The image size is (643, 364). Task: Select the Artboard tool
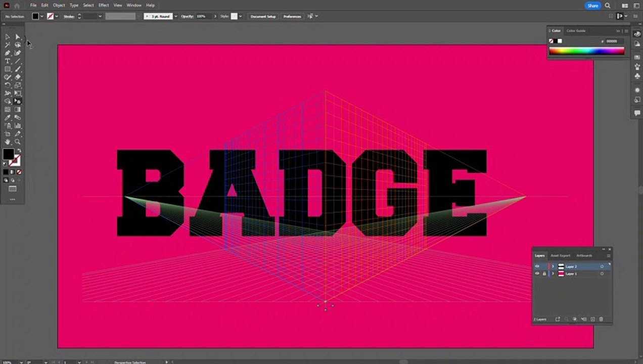(8, 134)
